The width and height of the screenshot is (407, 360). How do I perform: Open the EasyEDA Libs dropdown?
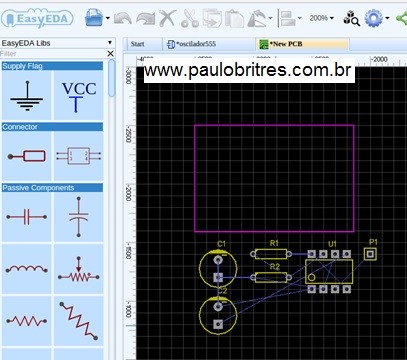[57, 43]
